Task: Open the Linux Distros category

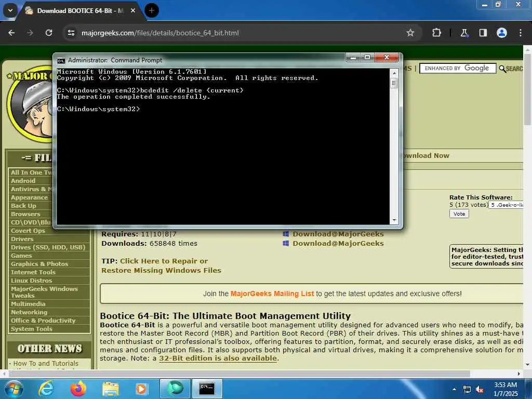Action: point(31,281)
